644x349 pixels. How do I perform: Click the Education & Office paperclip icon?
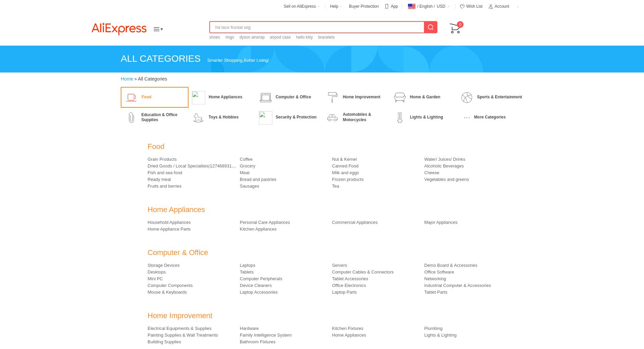(x=131, y=117)
